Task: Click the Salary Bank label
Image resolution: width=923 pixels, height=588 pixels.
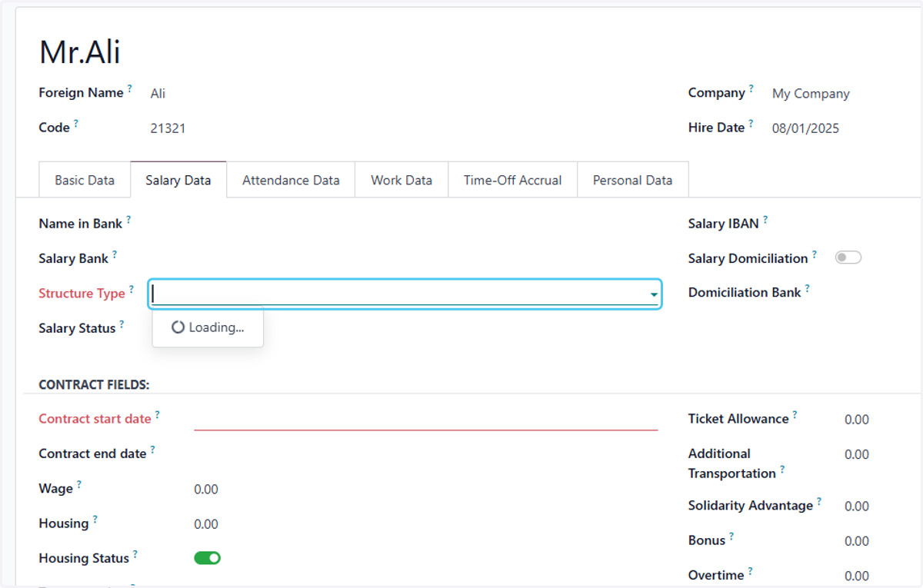Action: point(74,258)
